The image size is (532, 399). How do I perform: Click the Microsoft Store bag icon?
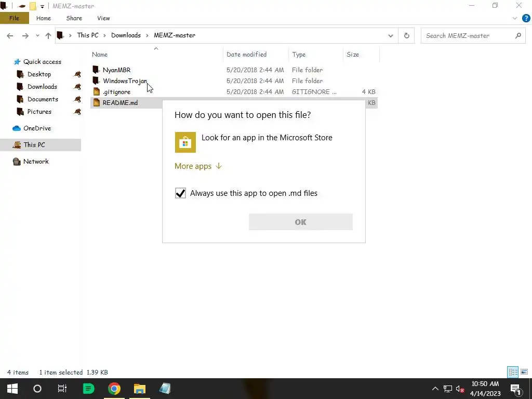185,142
